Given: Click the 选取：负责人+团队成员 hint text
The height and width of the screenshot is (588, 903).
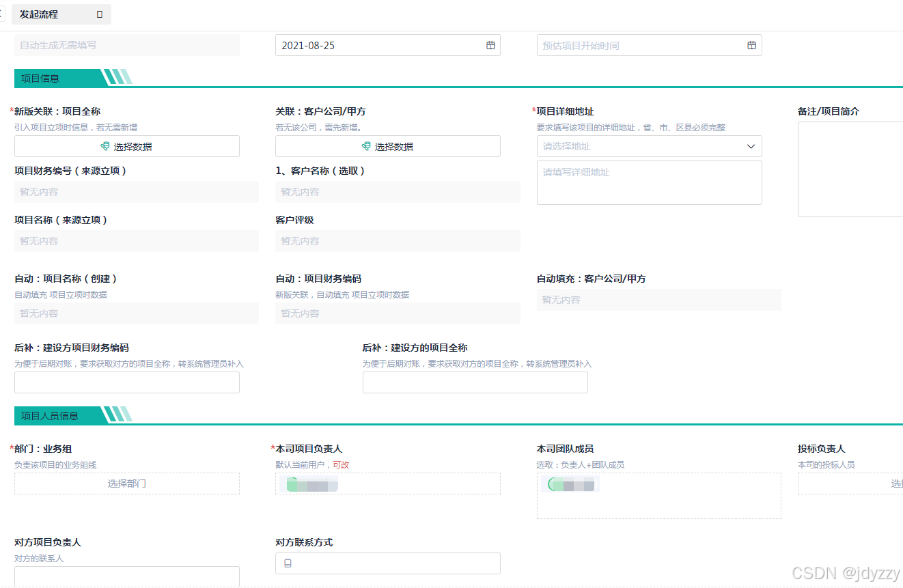Looking at the screenshot, I should 581,464.
